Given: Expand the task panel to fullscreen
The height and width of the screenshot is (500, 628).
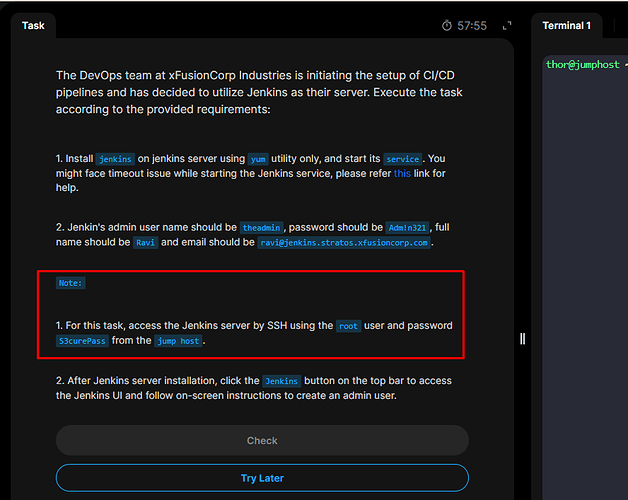Looking at the screenshot, I should pos(507,26).
